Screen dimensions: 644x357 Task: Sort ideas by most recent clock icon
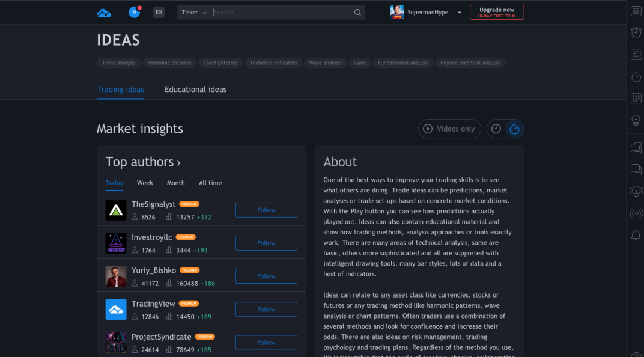point(496,129)
